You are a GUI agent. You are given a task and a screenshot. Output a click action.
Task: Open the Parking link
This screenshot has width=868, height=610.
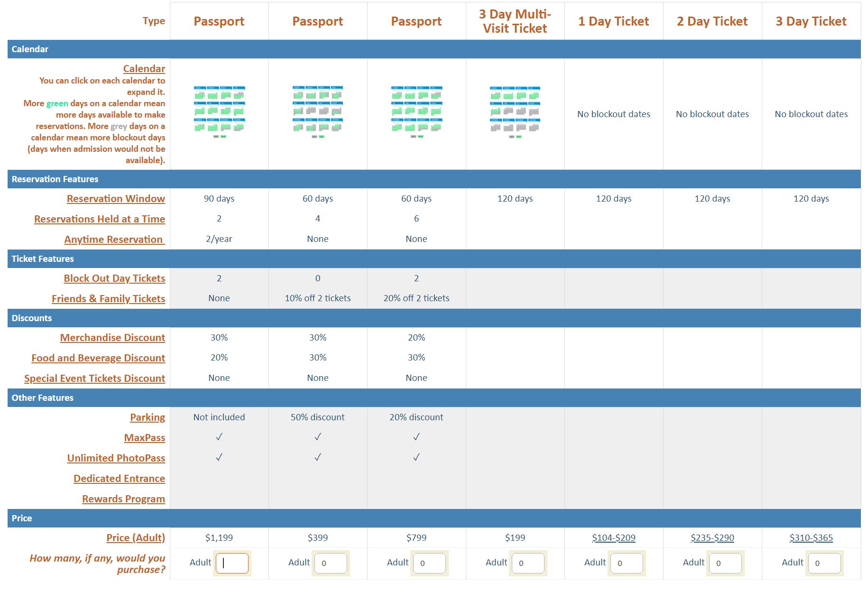pyautogui.click(x=148, y=417)
